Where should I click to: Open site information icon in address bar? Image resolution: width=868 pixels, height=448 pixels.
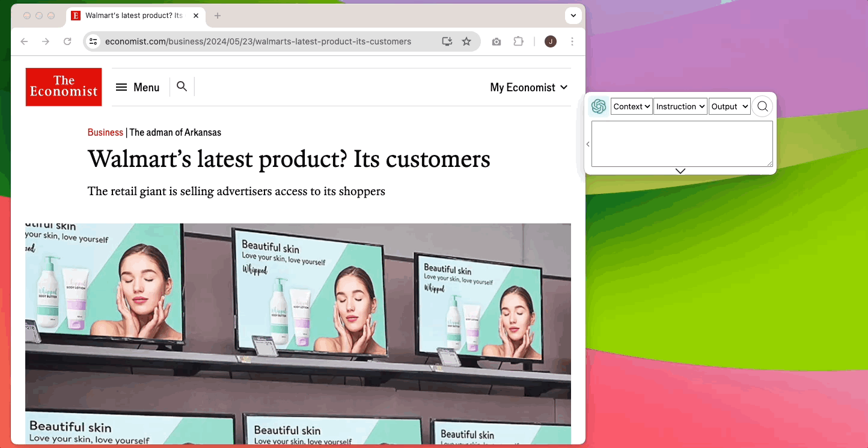(93, 41)
